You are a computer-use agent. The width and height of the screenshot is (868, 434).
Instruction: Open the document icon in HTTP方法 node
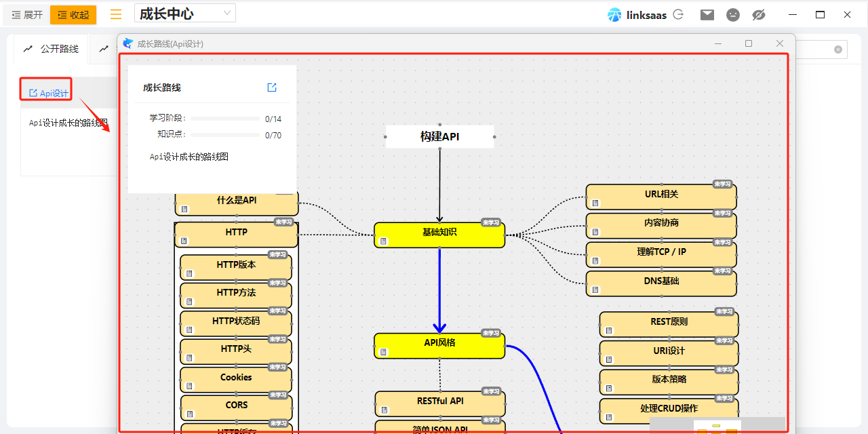coord(190,302)
